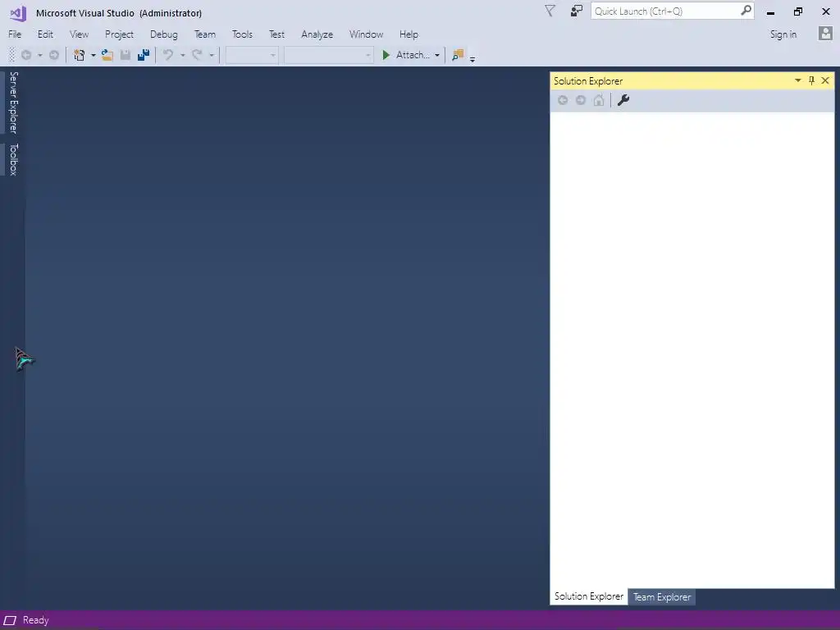
Task: Expand the Attach button dropdown arrow
Action: [x=437, y=55]
